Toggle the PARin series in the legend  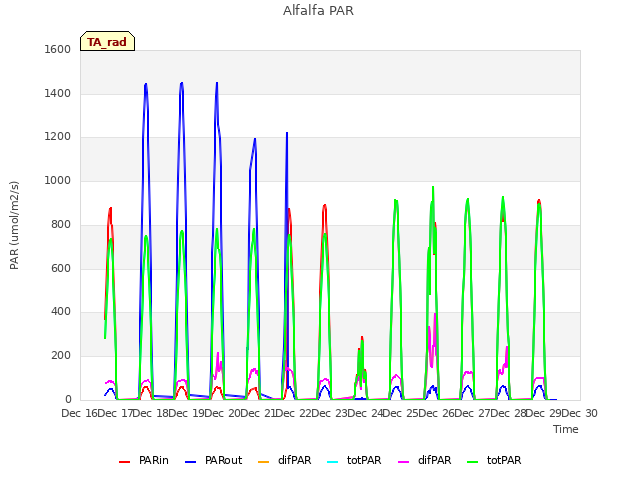pyautogui.click(x=144, y=460)
